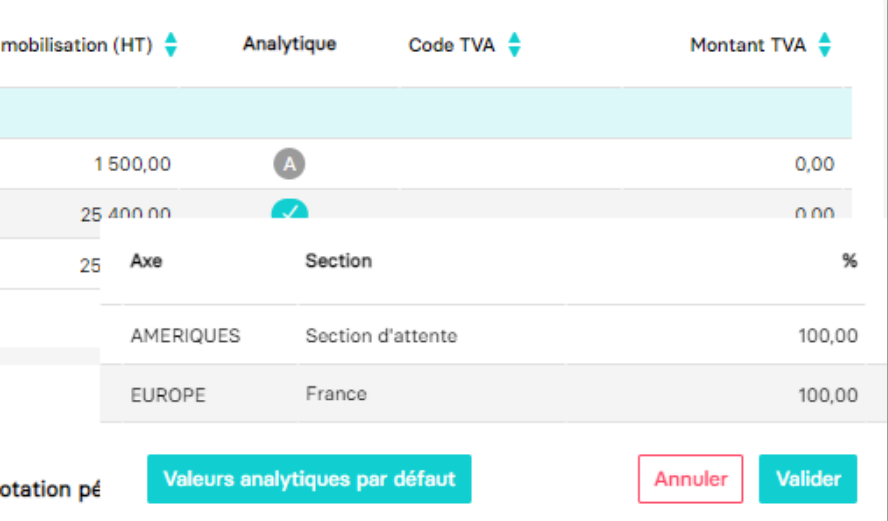The height and width of the screenshot is (521, 888).
Task: Select the AMERIQUES axis row
Action: click(x=493, y=335)
